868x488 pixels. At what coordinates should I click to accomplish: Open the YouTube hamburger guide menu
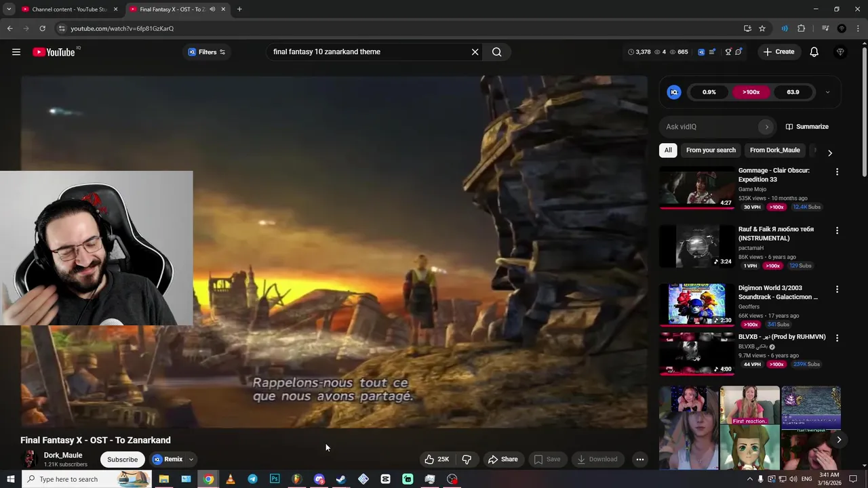pyautogui.click(x=16, y=52)
